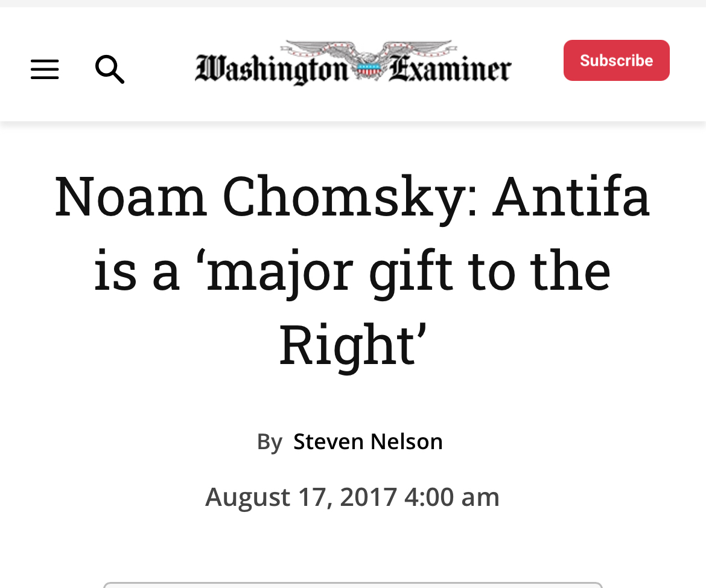Open author Steven Nelson's page
Image resolution: width=706 pixels, height=588 pixels.
coord(367,441)
